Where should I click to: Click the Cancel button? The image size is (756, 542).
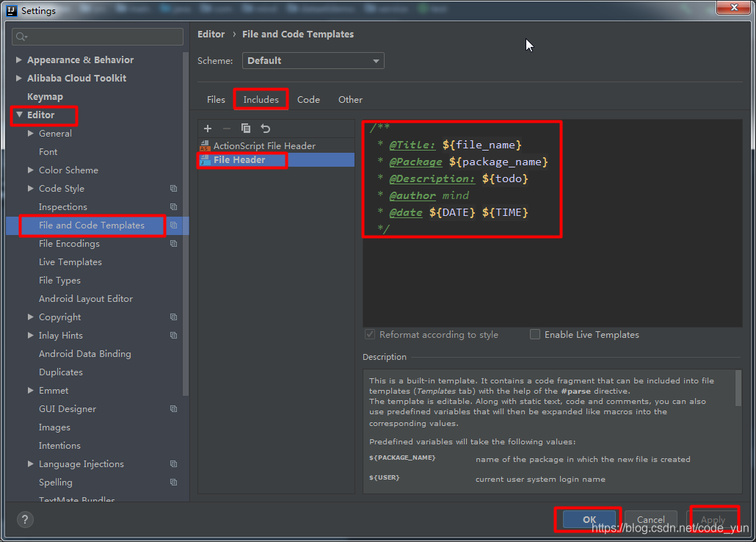(x=650, y=520)
